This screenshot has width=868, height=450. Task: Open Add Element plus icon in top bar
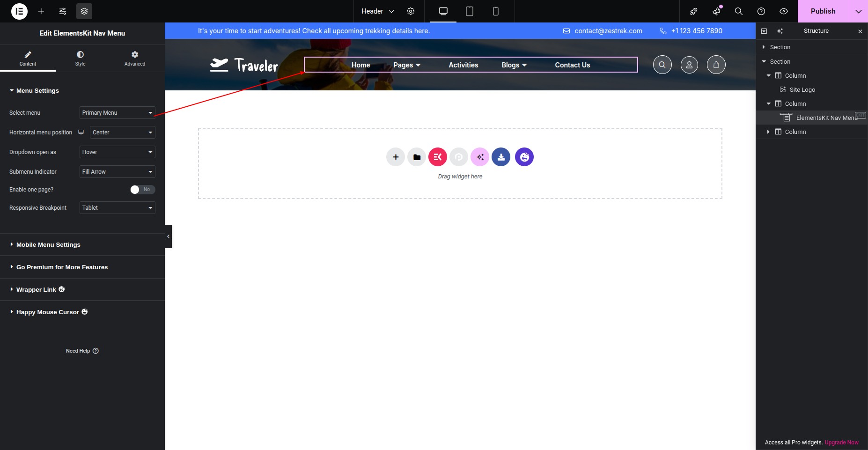(41, 11)
